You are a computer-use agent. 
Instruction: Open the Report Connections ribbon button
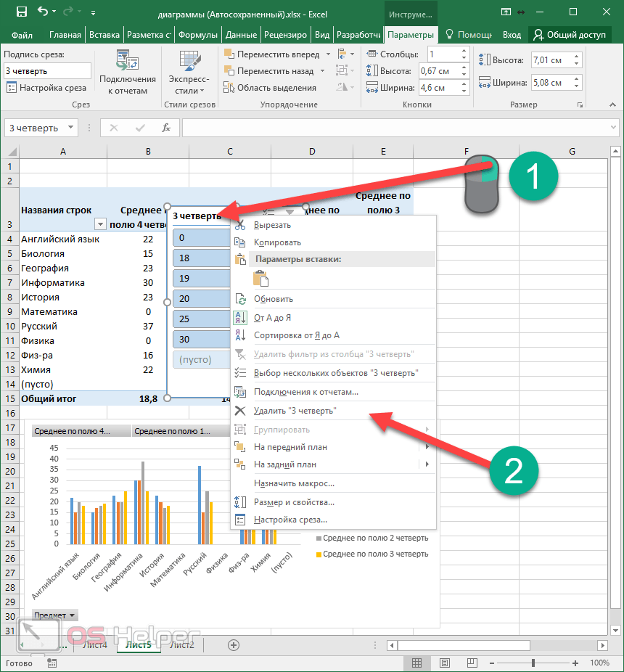pos(127,74)
